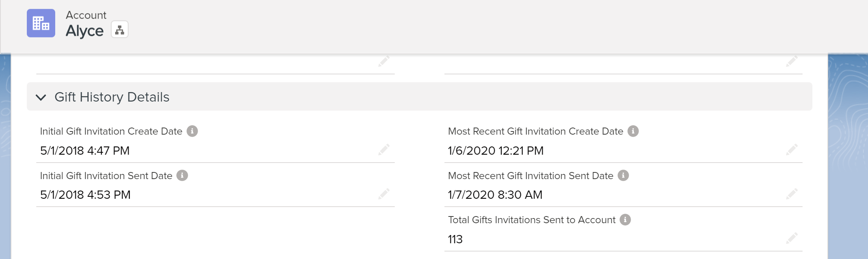This screenshot has height=259, width=868.
Task: Click the 1/7/2020 8:30 AM date value
Action: pos(495,195)
